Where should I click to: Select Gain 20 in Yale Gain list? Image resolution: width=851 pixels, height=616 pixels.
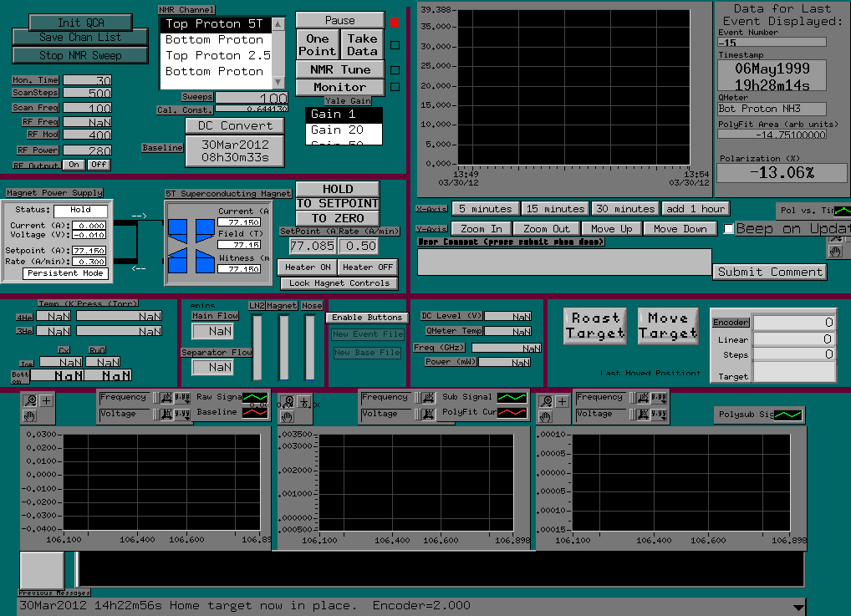click(344, 130)
